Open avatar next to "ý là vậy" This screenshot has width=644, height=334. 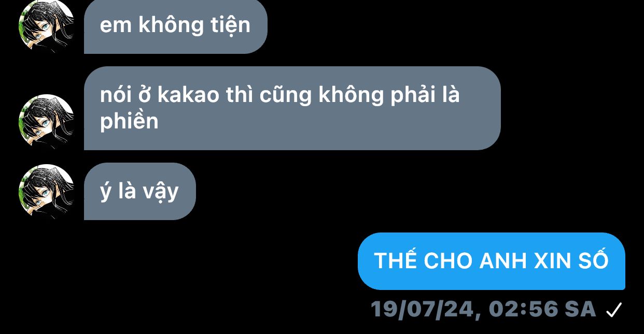[x=46, y=192]
